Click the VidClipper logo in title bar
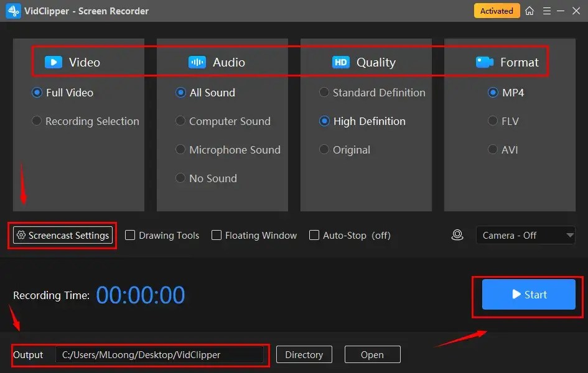 click(12, 11)
